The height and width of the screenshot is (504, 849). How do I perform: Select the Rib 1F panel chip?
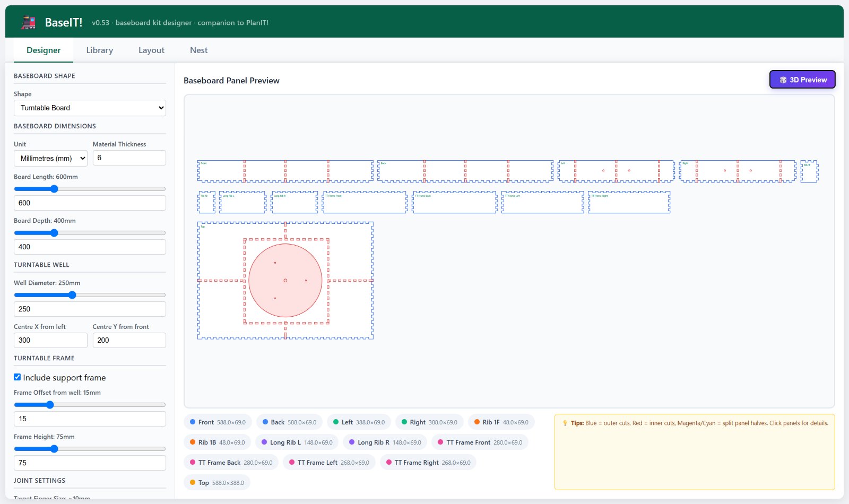click(501, 422)
